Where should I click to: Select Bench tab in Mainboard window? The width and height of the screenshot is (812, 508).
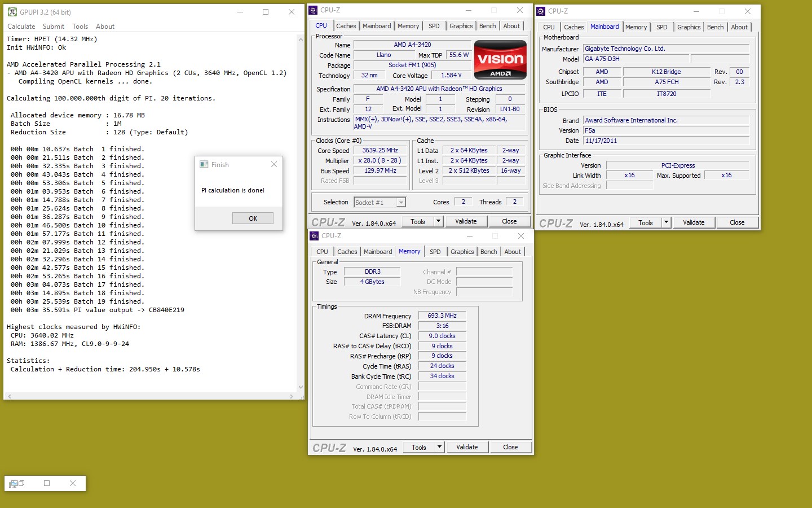(x=716, y=27)
